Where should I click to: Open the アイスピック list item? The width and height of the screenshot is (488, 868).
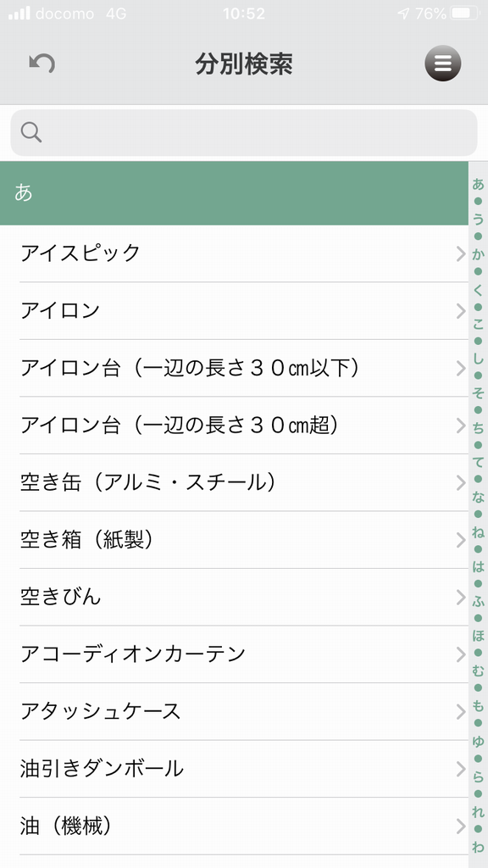[x=234, y=253]
